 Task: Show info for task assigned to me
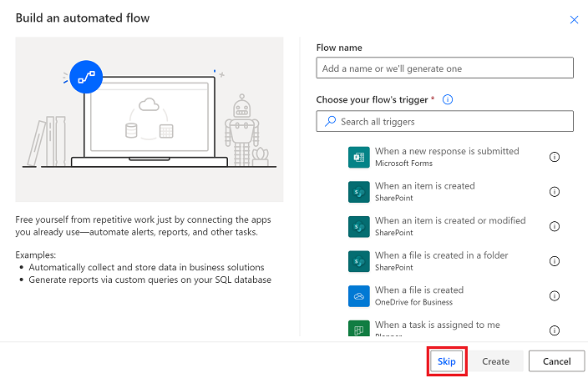(555, 330)
